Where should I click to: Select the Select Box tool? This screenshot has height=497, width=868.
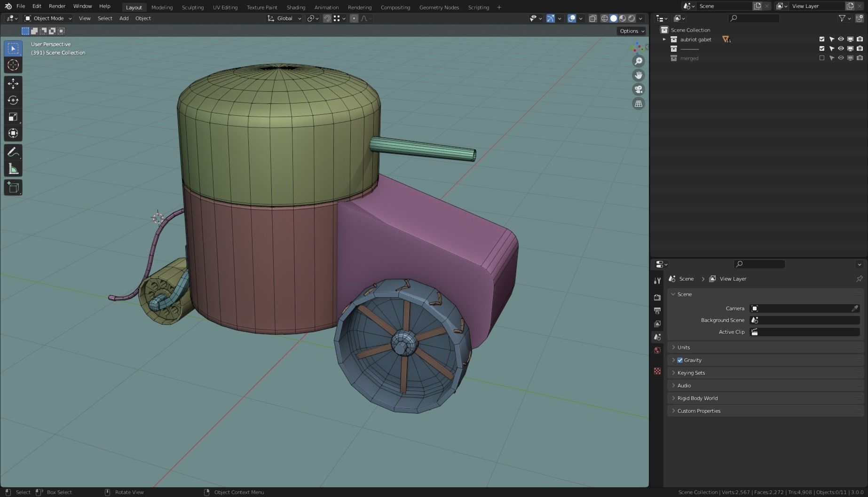(13, 48)
